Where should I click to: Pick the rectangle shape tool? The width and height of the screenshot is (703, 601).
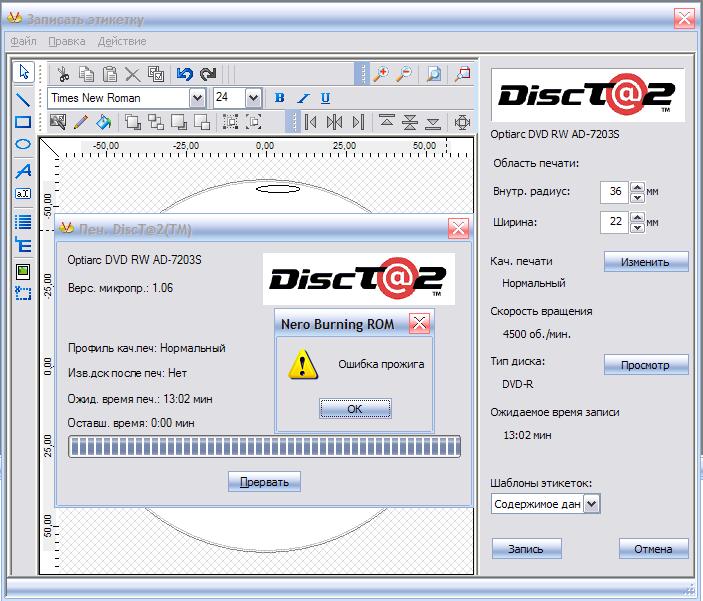click(24, 122)
